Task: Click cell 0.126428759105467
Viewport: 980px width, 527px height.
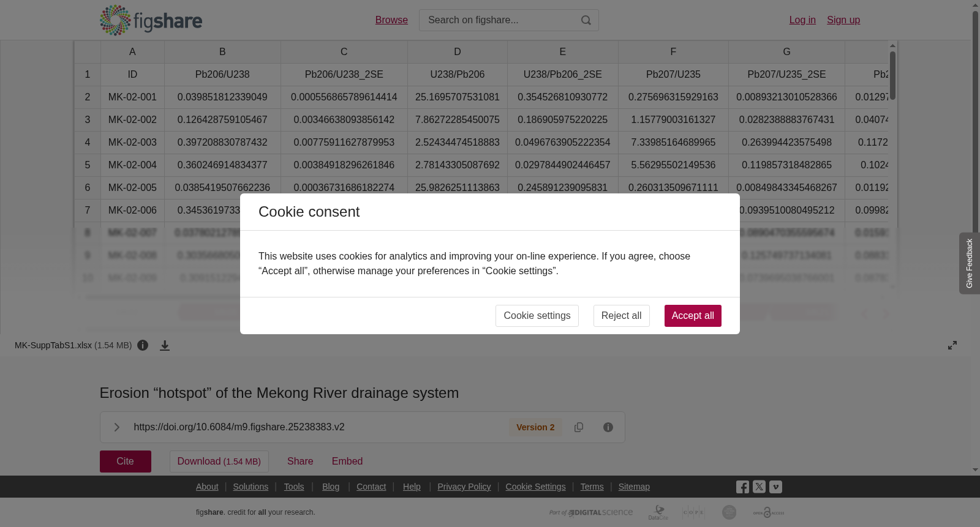Action: click(x=222, y=120)
